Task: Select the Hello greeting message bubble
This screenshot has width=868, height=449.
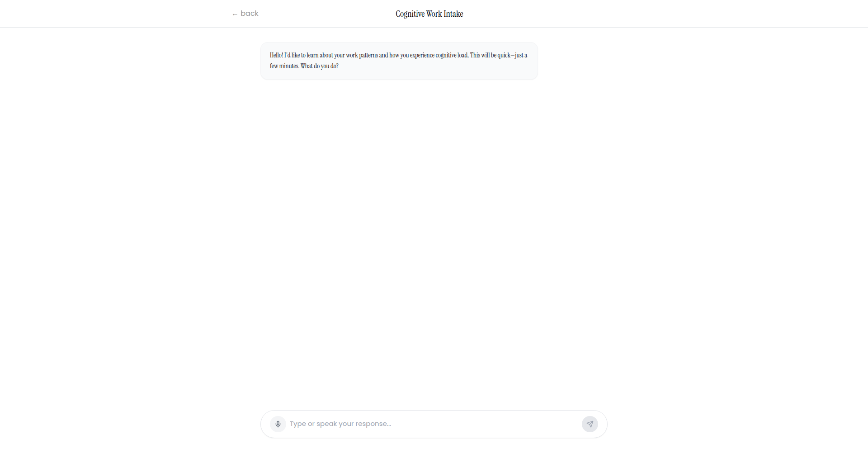Action: tap(399, 61)
